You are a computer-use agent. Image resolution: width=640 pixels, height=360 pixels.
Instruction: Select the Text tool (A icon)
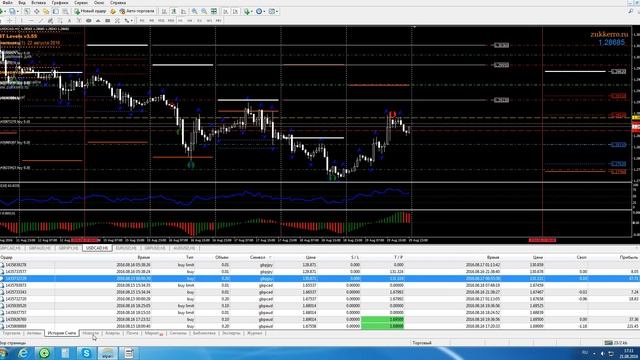(x=69, y=20)
